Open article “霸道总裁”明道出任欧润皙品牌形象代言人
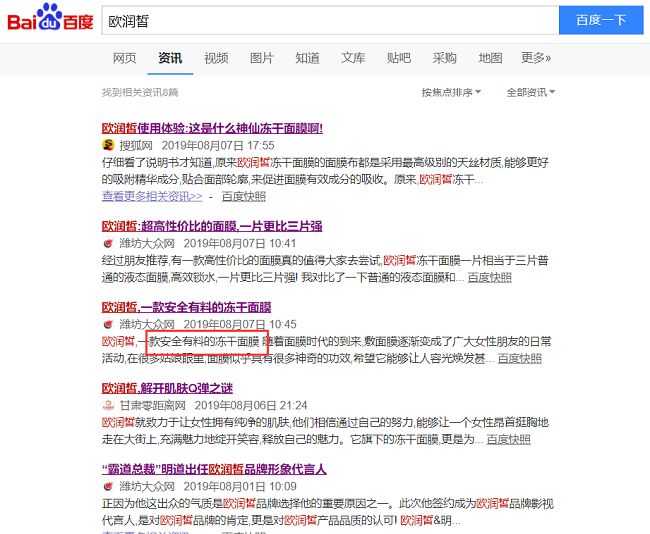This screenshot has height=534, width=650. (x=214, y=469)
